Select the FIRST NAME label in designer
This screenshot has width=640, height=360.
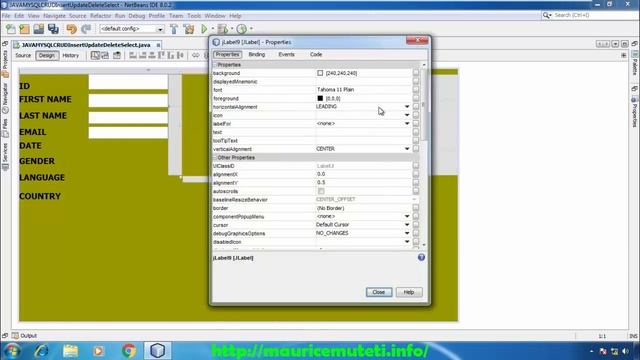(x=45, y=99)
